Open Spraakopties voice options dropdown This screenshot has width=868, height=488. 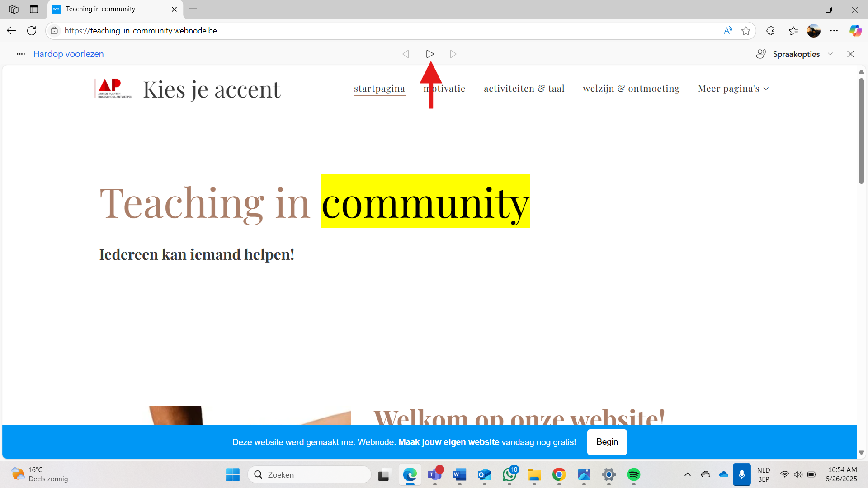coord(794,54)
